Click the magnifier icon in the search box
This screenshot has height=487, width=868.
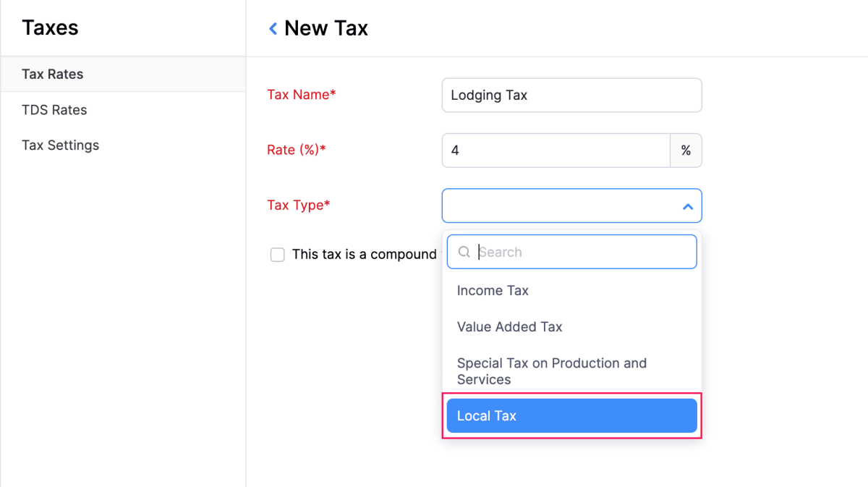tap(464, 252)
